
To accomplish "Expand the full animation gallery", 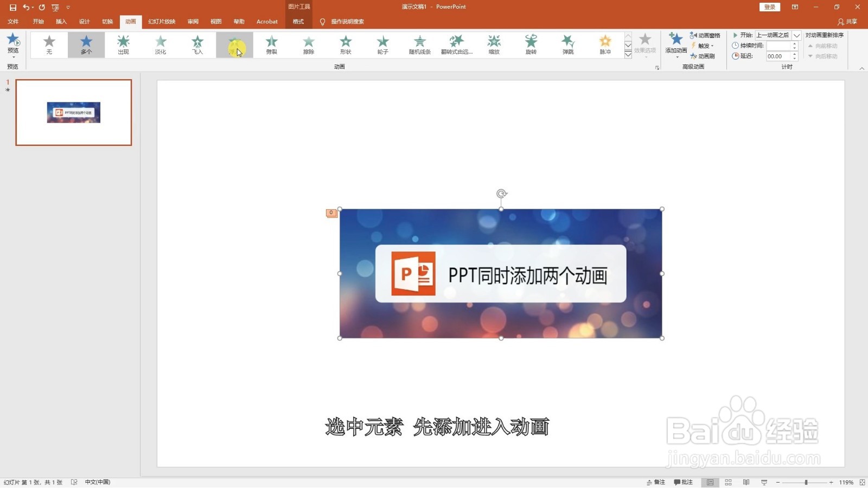I will [628, 55].
